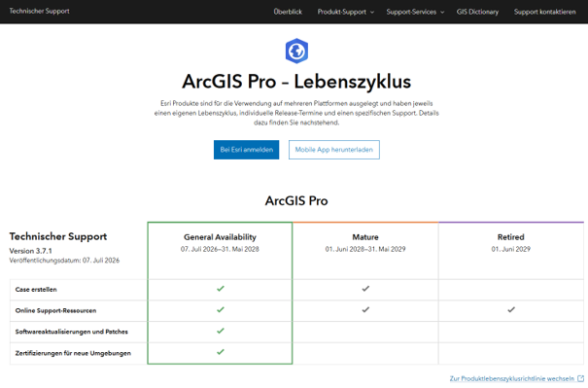This screenshot has height=388, width=588.
Task: Click gray checkmark for Online Support-Ressourcen under Mature
Action: pyautogui.click(x=365, y=309)
